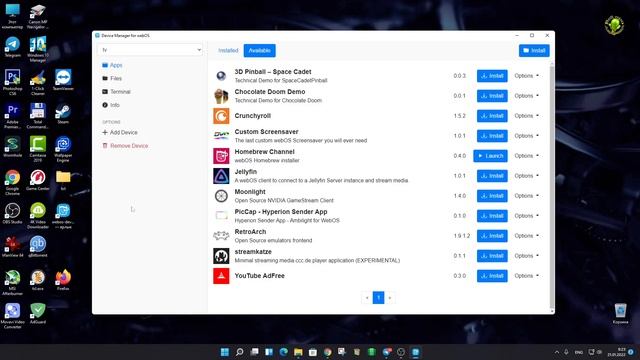Screen dimensions: 640x360
Task: Open qBittorrent desktop shortcut
Action: pos(38,247)
